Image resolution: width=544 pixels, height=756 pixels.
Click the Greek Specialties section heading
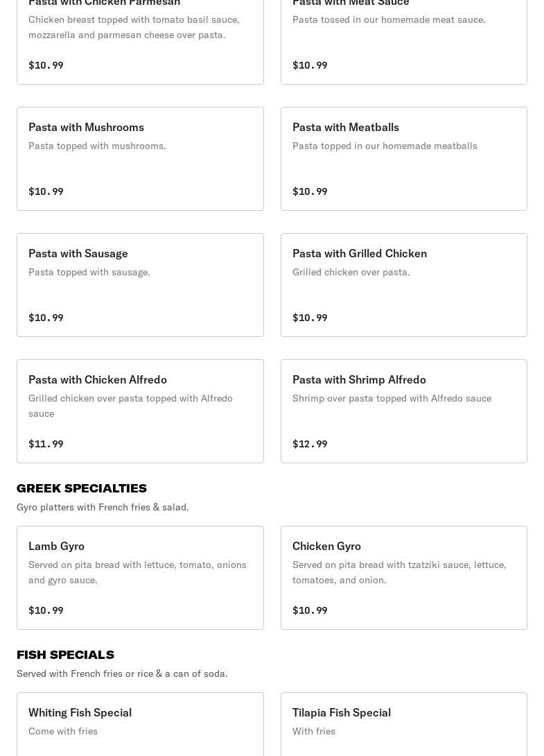(82, 488)
